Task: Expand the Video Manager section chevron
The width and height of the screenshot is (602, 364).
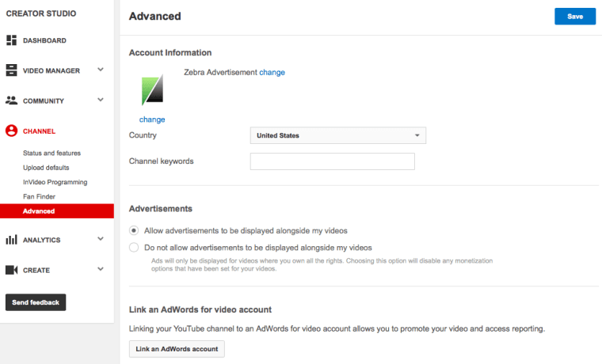Action: click(x=101, y=70)
